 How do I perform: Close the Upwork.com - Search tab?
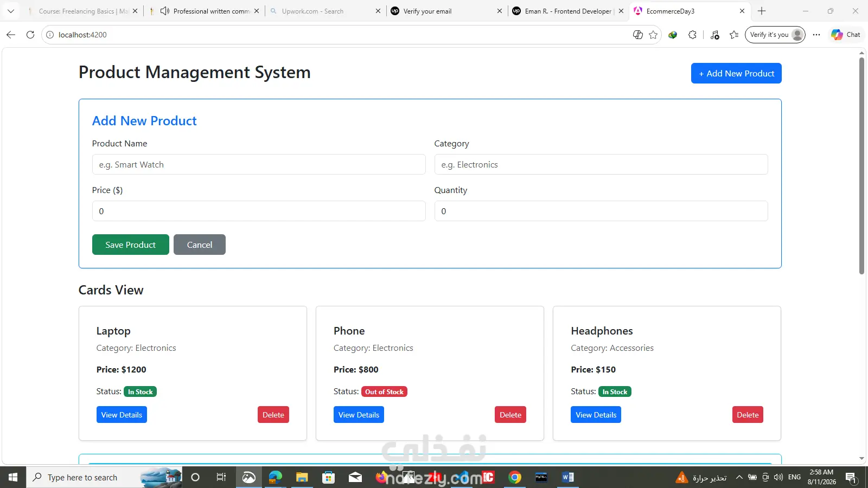(x=378, y=11)
